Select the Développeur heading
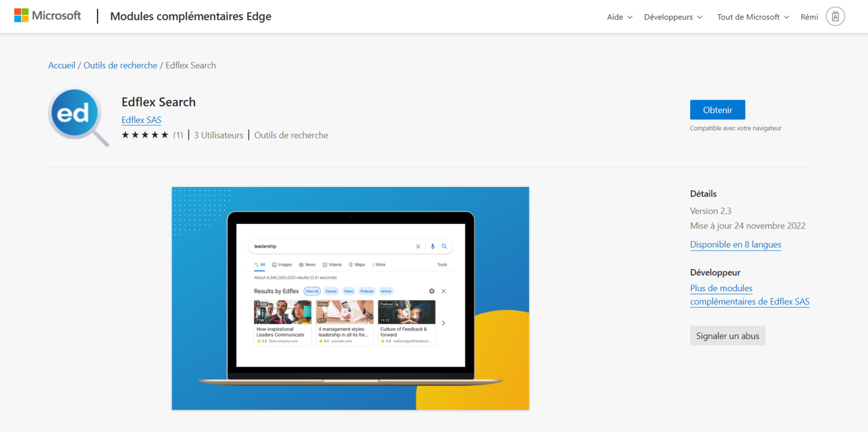The width and height of the screenshot is (868, 432). coord(715,272)
